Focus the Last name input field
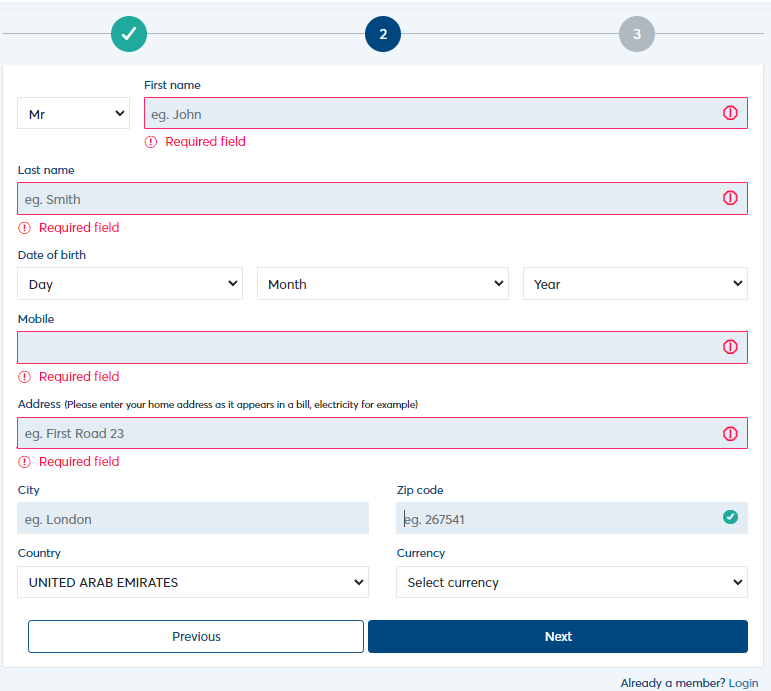This screenshot has height=691, width=771. (x=383, y=199)
